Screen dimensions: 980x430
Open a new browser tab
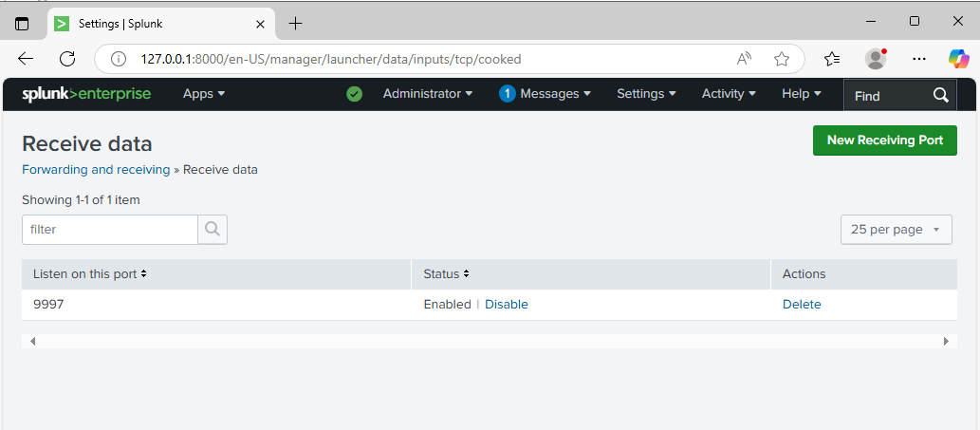295,24
